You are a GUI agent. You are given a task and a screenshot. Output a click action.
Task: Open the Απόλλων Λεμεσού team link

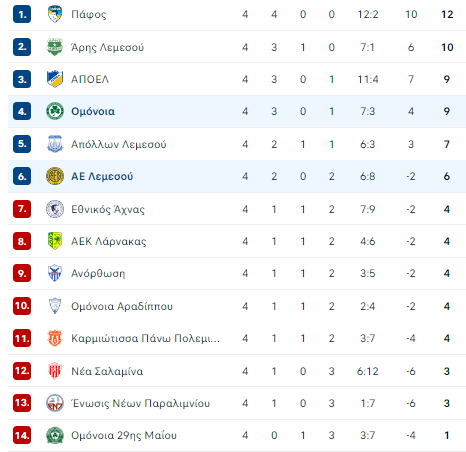coord(119,144)
